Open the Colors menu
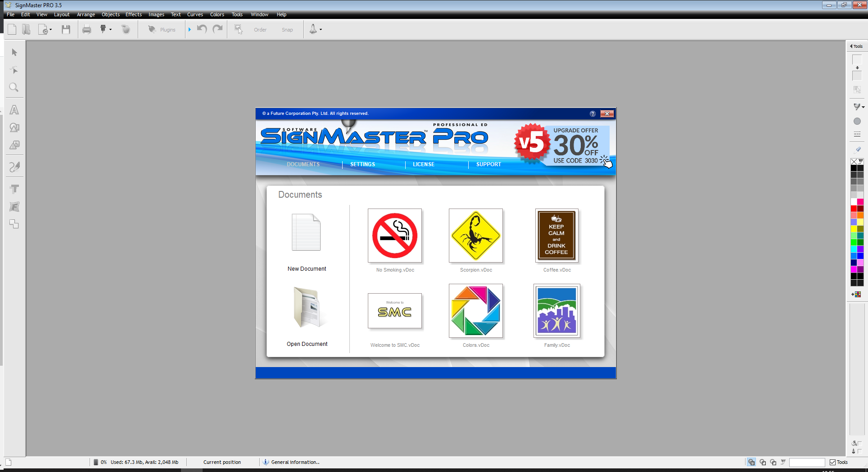The width and height of the screenshot is (868, 472). pyautogui.click(x=217, y=14)
